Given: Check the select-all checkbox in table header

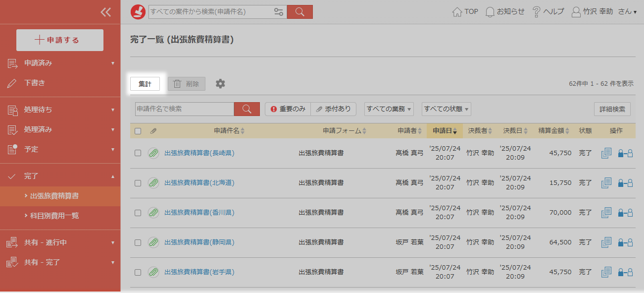Looking at the screenshot, I should (x=138, y=131).
